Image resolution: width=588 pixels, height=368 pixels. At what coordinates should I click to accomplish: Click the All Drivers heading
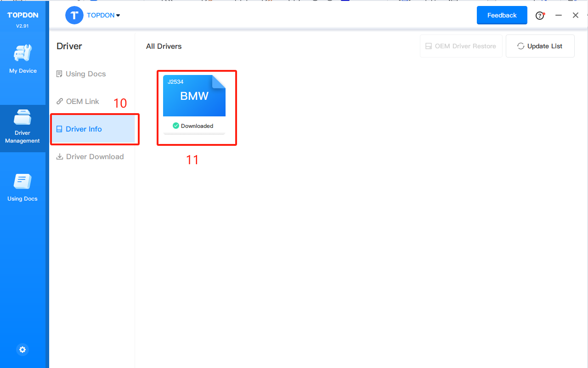coord(164,46)
